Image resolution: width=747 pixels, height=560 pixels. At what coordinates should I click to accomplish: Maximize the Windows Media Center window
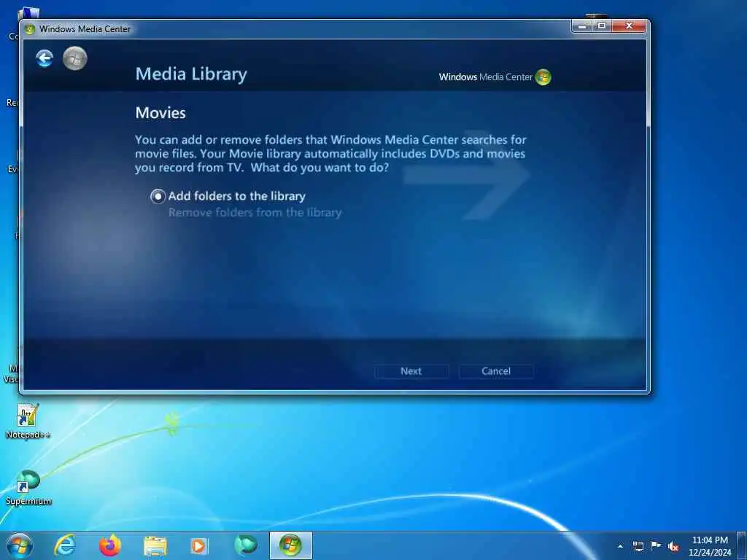[x=602, y=26]
